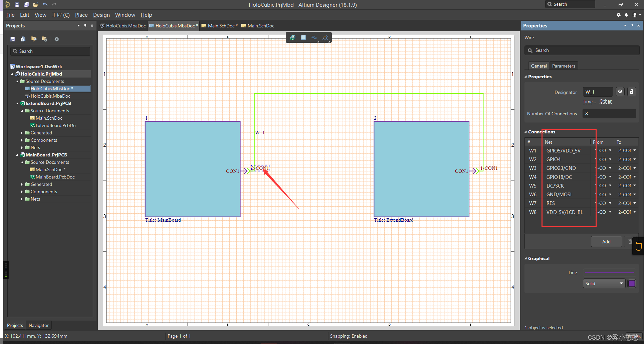
Task: Select the wire connection tool in canvas toolbar
Action: 314,37
